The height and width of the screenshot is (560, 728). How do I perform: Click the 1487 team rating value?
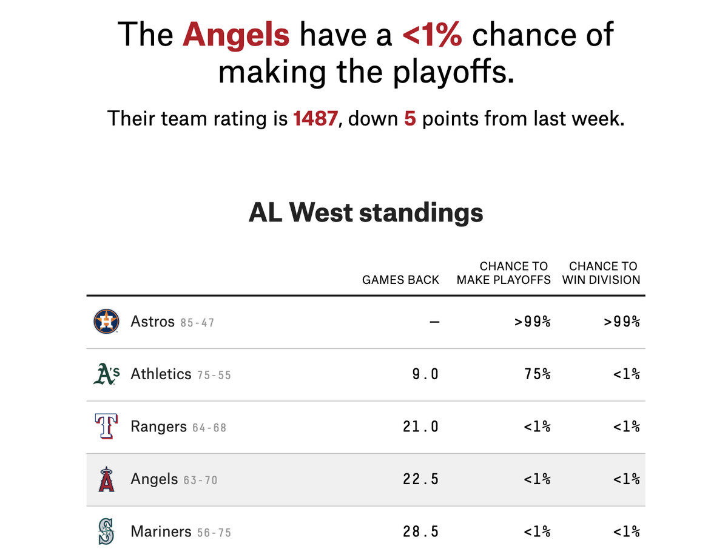(315, 118)
